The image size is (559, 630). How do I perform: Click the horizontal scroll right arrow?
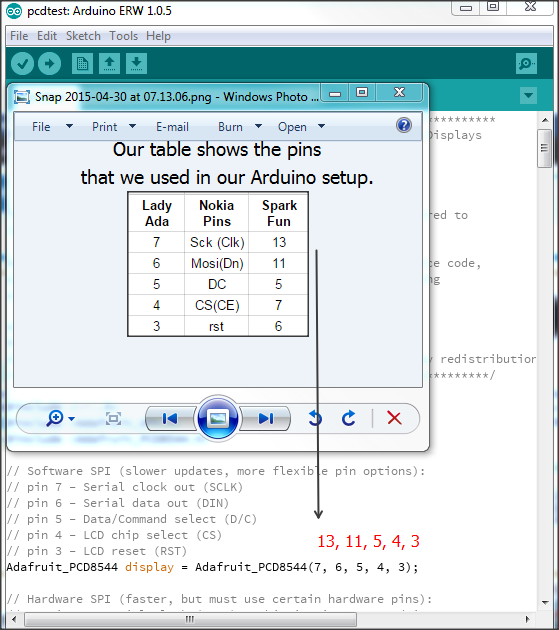(x=528, y=619)
